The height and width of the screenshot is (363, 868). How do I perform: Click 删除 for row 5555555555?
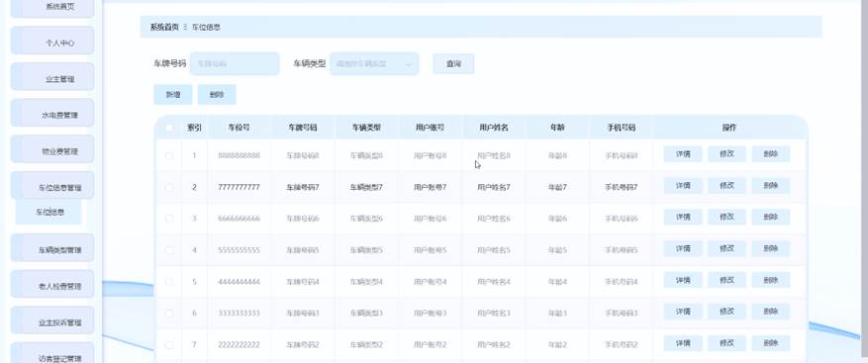(x=771, y=248)
